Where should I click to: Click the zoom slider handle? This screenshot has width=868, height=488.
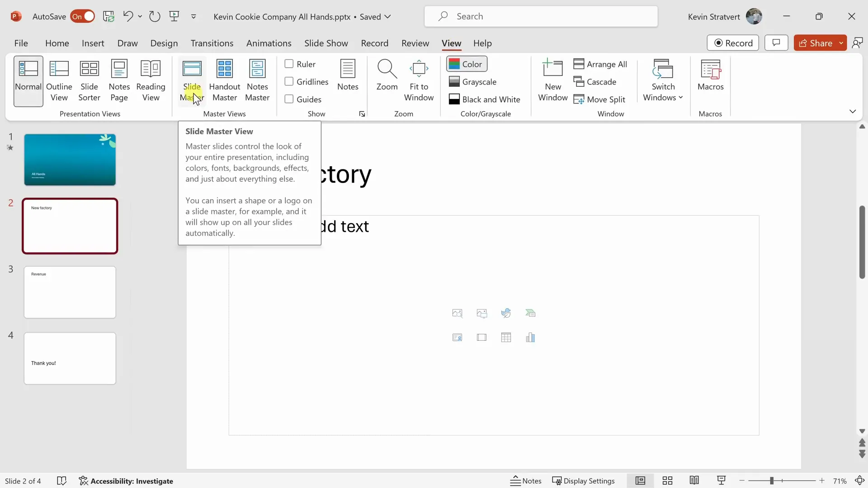pyautogui.click(x=772, y=481)
